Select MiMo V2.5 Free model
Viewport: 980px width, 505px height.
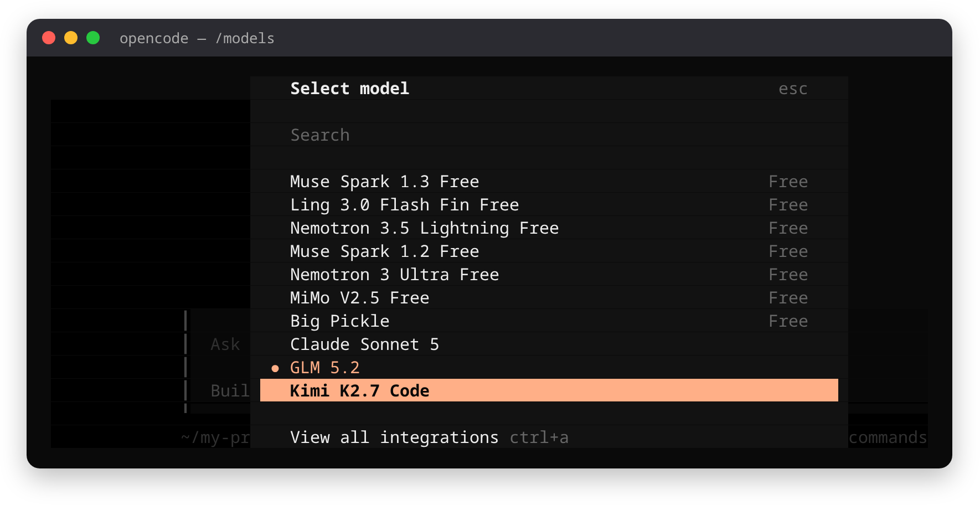pyautogui.click(x=549, y=297)
